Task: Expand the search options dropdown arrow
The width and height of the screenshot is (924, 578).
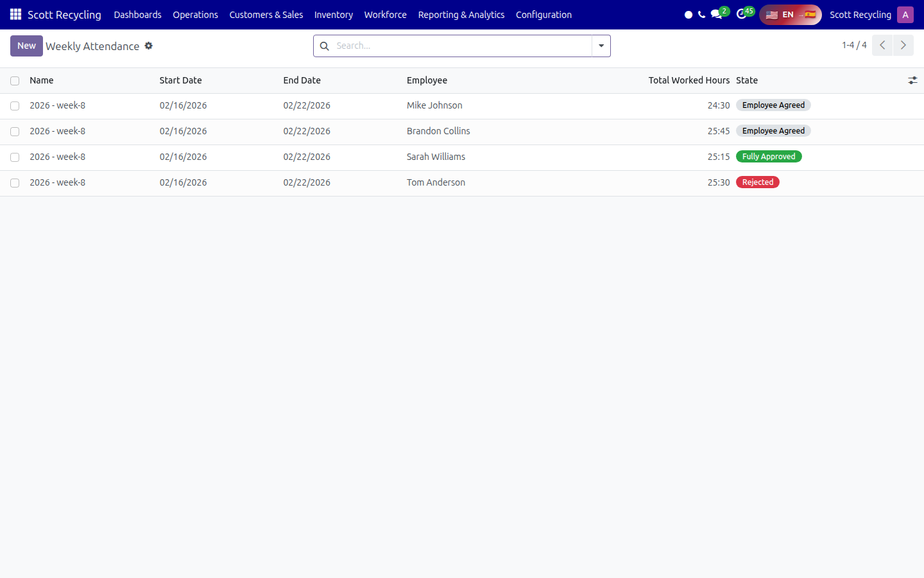Action: 601,46
